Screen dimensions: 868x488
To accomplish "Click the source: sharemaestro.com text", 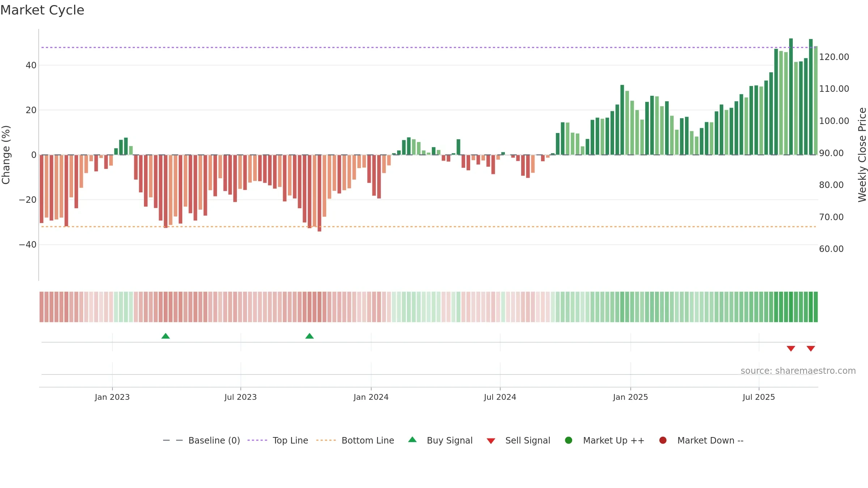I will click(798, 371).
